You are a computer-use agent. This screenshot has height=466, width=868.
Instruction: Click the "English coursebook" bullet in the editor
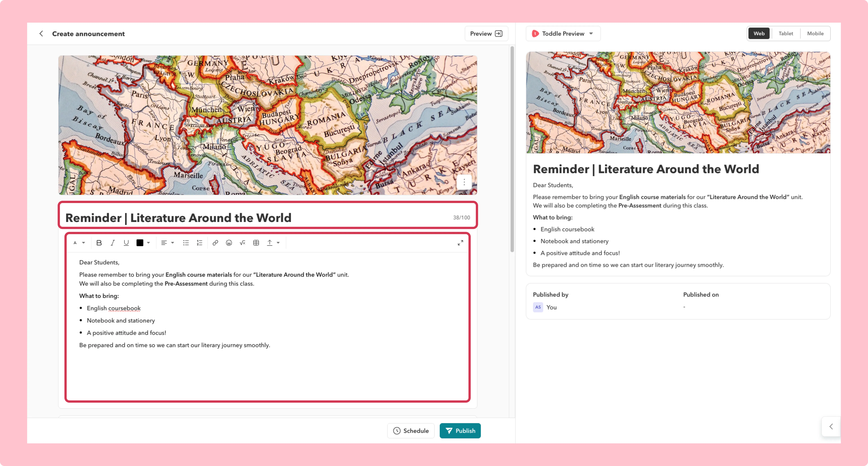click(x=114, y=308)
